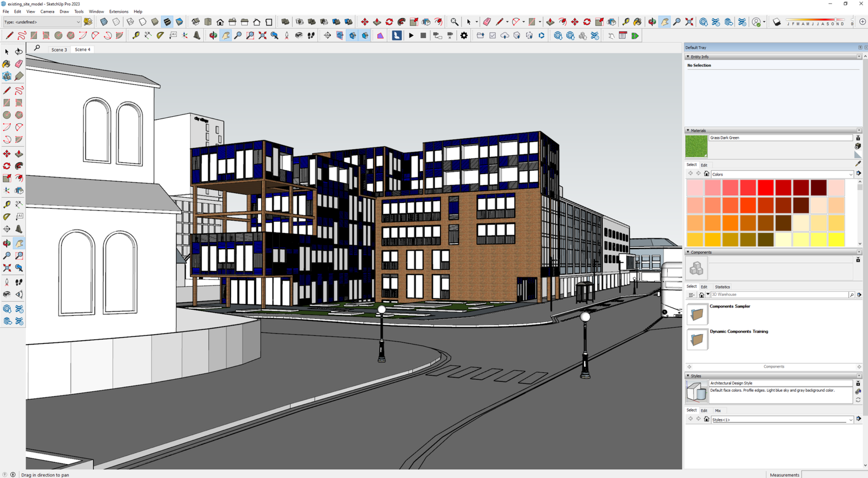868x478 pixels.
Task: Select the Lasso selection tool
Action: point(19,52)
